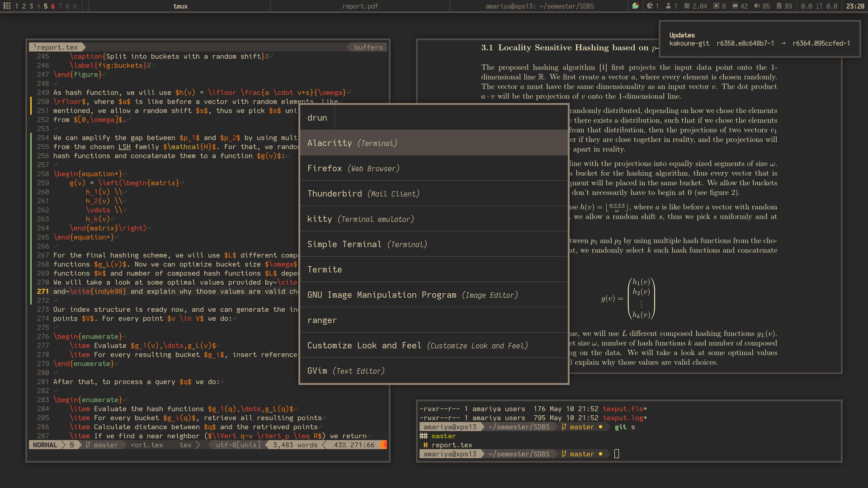Click the kakoune-git update notification
This screenshot has height=488, width=868.
pos(759,43)
